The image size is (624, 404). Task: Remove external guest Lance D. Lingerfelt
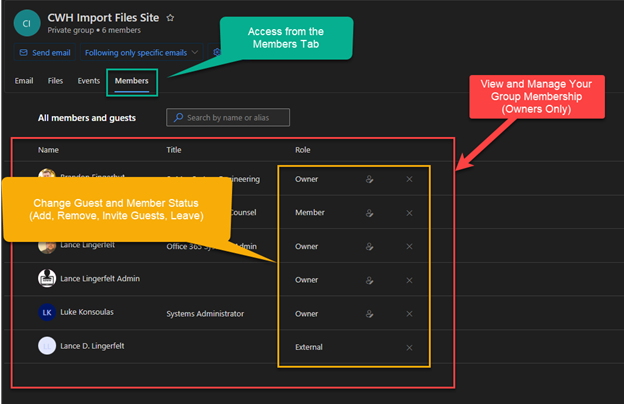pos(409,348)
